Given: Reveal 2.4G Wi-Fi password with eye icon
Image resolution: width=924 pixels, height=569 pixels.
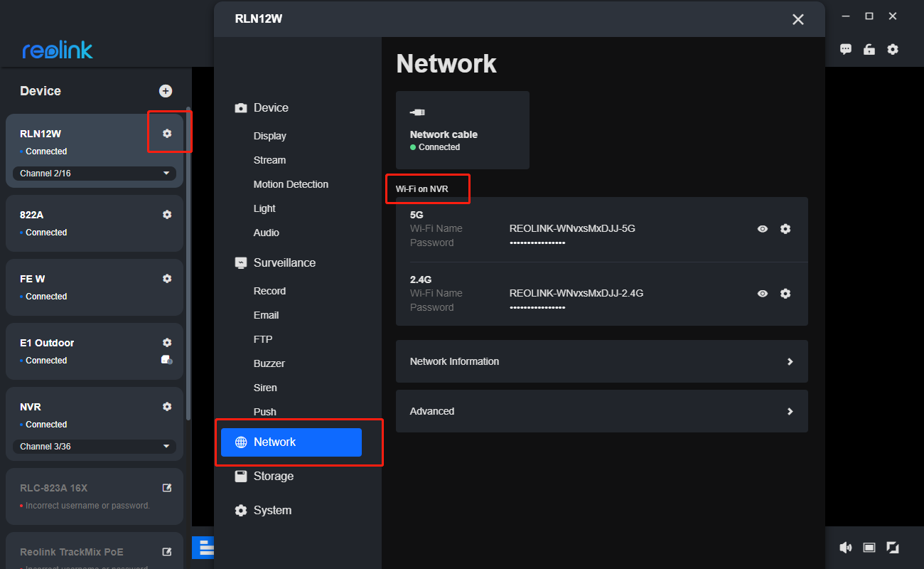Looking at the screenshot, I should click(x=763, y=294).
